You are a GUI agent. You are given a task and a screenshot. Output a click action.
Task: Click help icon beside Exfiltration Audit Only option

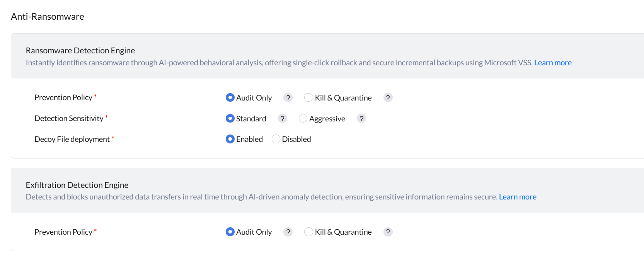click(x=288, y=232)
